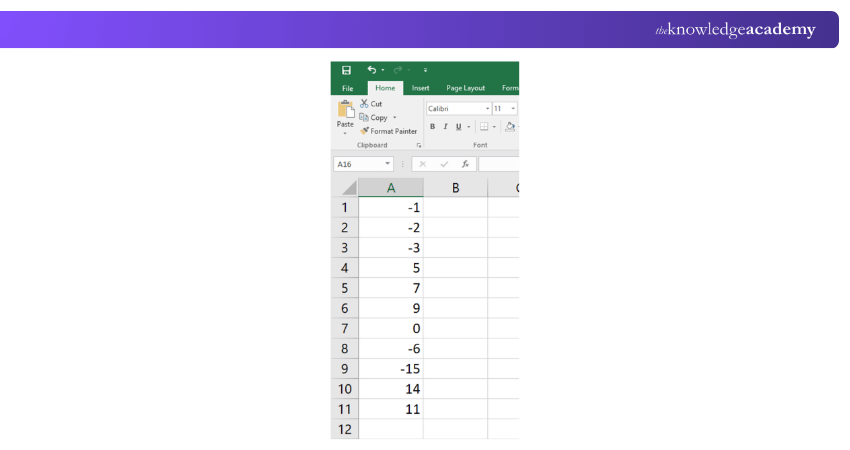Image resolution: width=850 pixels, height=450 pixels.
Task: Click cell A3 containing -3
Action: (x=391, y=248)
